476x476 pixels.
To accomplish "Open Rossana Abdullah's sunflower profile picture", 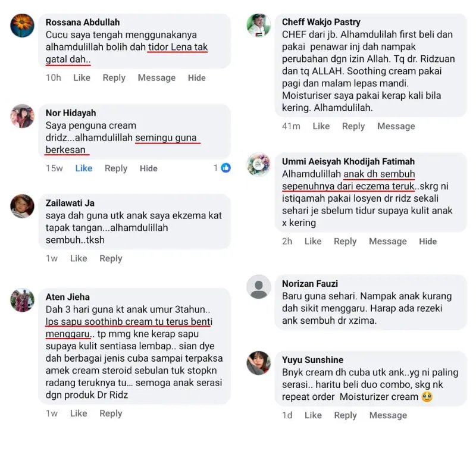I will [22, 26].
